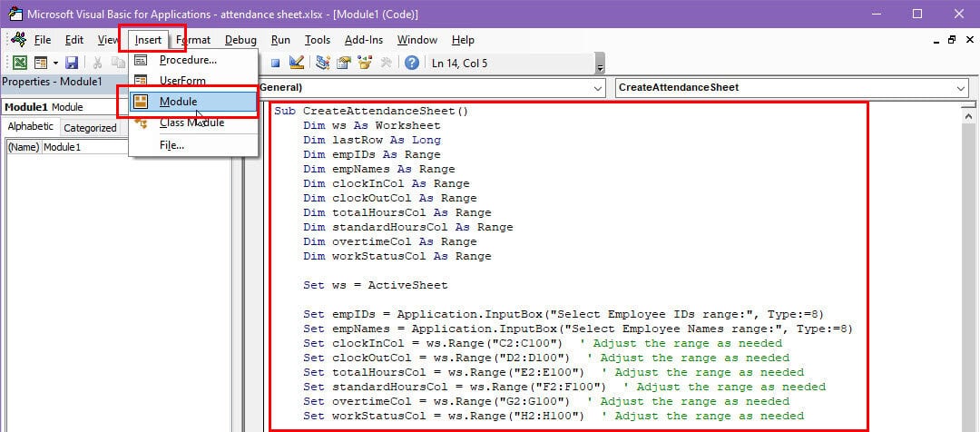Save the file with the floppy disk icon
The width and height of the screenshot is (980, 432).
tap(72, 63)
